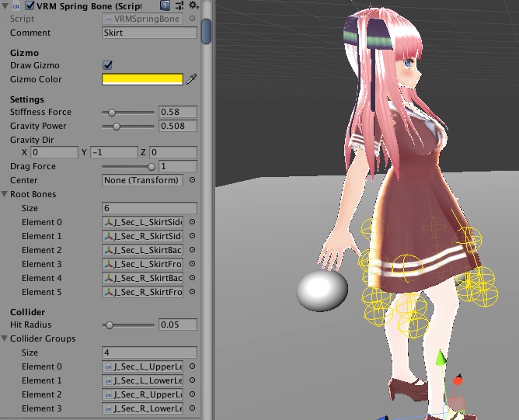Click the script icon beside VRM Spring Bone
This screenshot has width=519, height=420.
[x=16, y=6]
